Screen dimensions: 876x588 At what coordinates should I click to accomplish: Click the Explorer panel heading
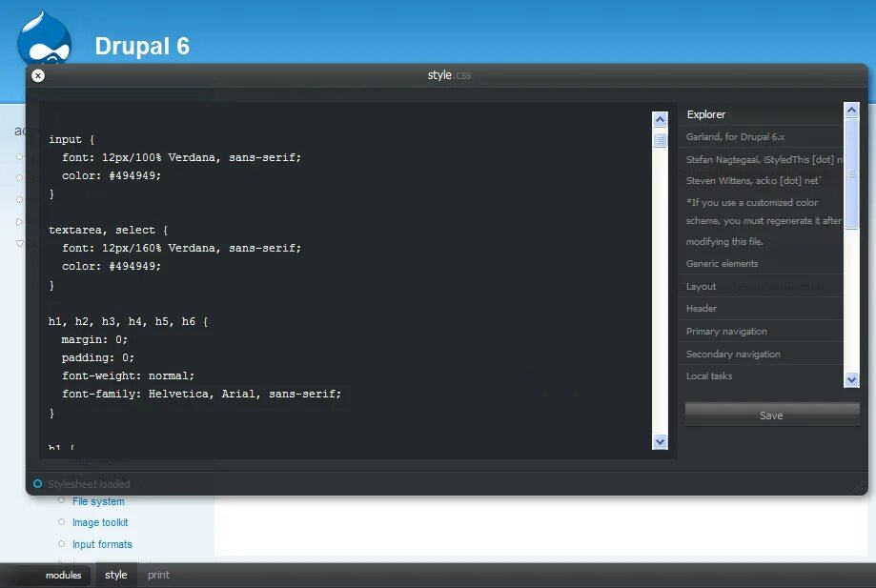(x=706, y=114)
